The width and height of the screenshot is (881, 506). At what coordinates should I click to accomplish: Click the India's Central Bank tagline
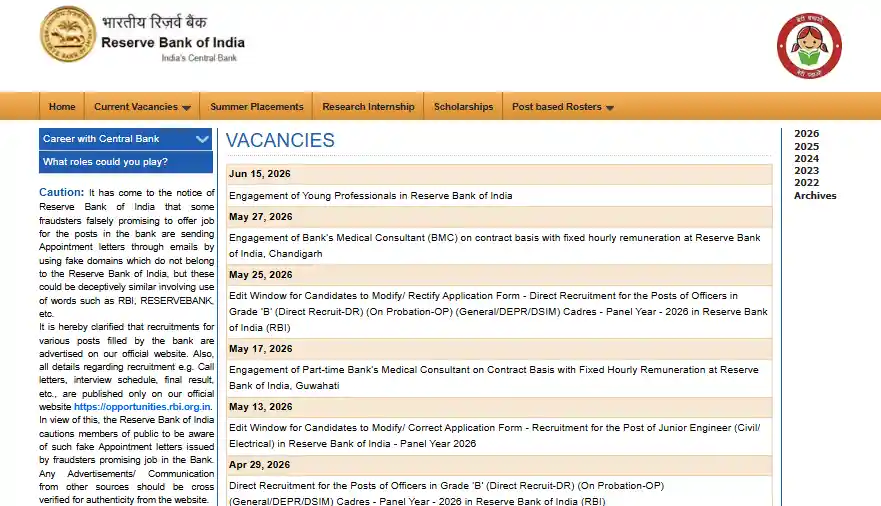tap(199, 58)
